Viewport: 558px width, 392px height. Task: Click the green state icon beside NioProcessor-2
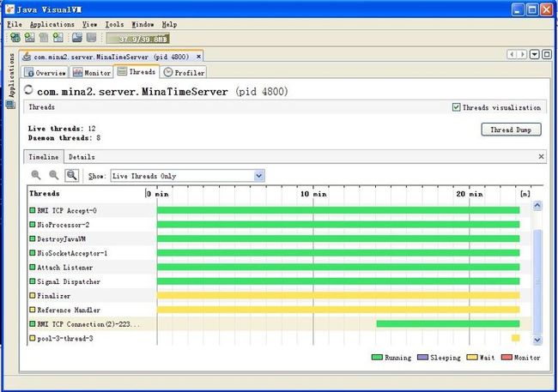33,225
